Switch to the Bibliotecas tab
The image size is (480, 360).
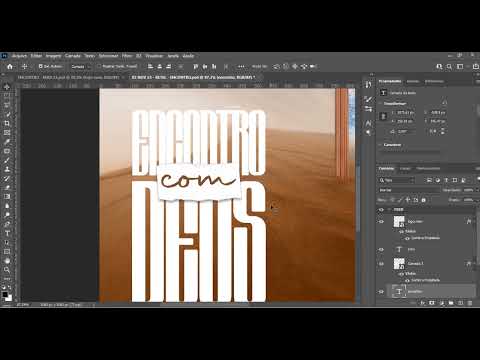434,81
